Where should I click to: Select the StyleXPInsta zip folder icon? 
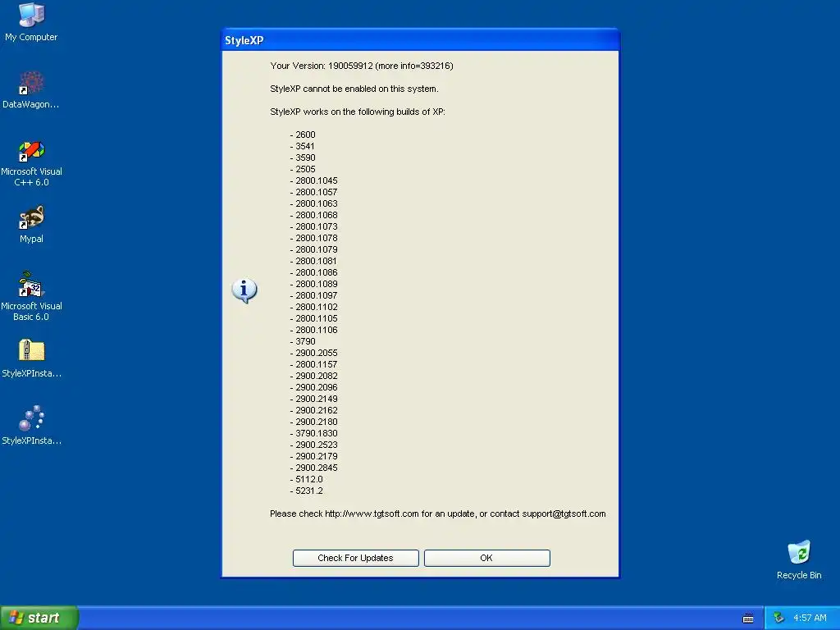(31, 358)
